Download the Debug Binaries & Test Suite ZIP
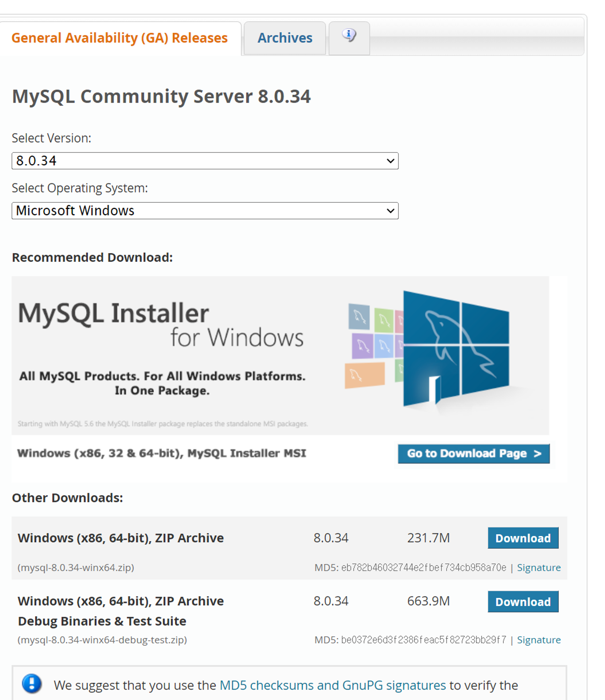Screen dimensions: 605x700 (x=523, y=601)
